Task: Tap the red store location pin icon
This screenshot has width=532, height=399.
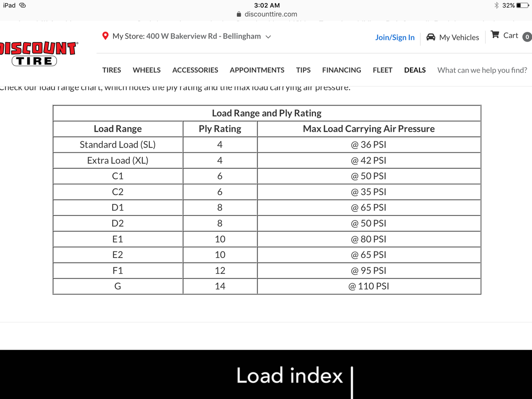Action: (106, 36)
